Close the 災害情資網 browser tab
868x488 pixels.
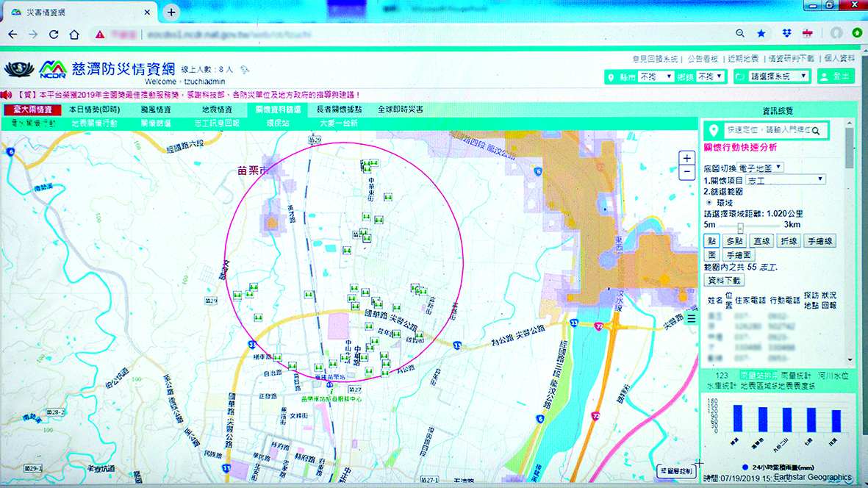click(x=147, y=12)
